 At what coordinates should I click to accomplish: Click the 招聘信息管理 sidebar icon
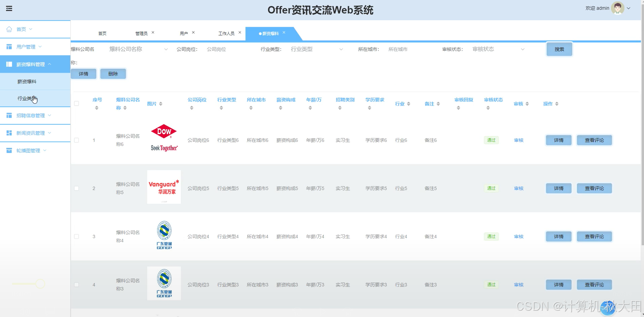coord(9,115)
